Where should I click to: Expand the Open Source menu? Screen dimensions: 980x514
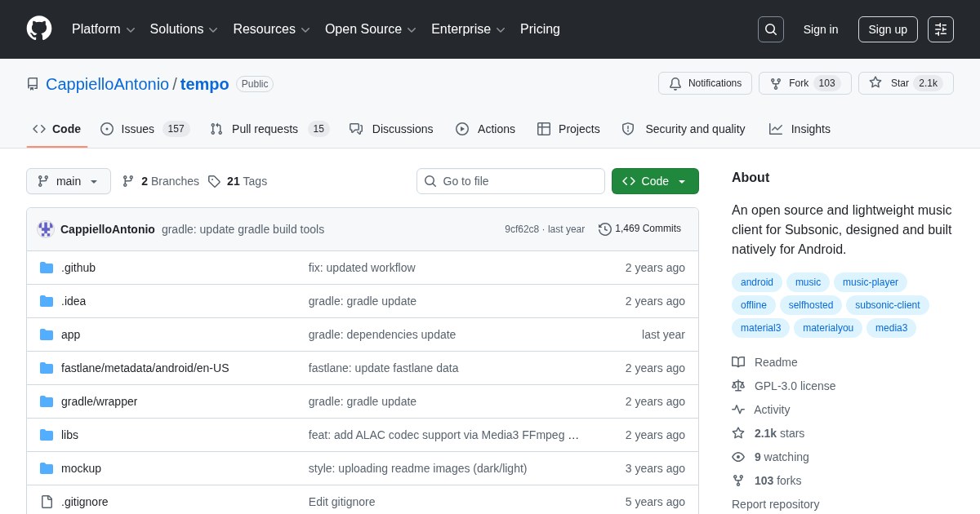[370, 29]
